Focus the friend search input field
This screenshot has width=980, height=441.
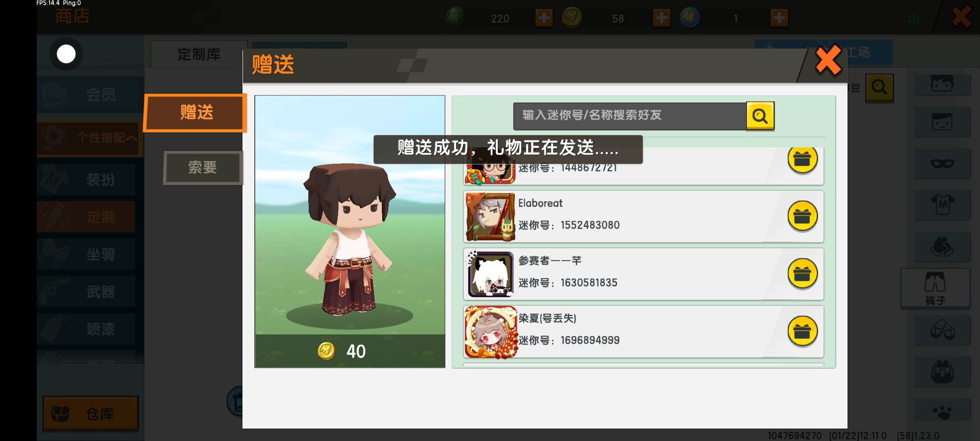[x=630, y=116]
